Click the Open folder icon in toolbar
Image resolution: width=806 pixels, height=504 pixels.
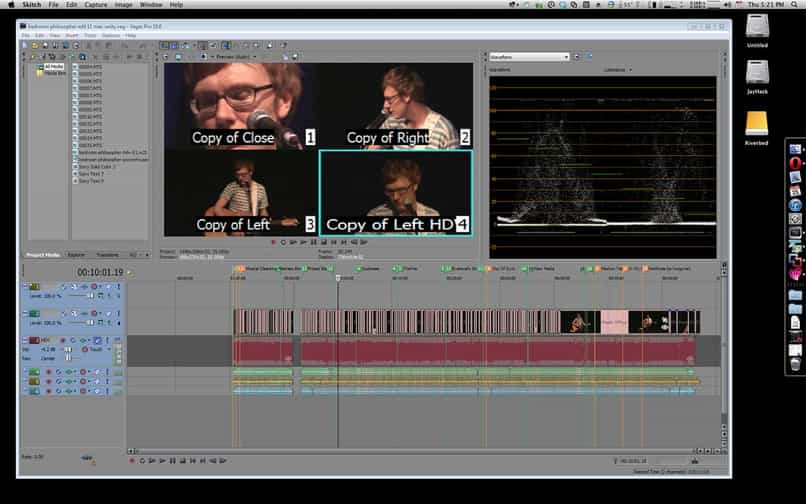(x=35, y=45)
